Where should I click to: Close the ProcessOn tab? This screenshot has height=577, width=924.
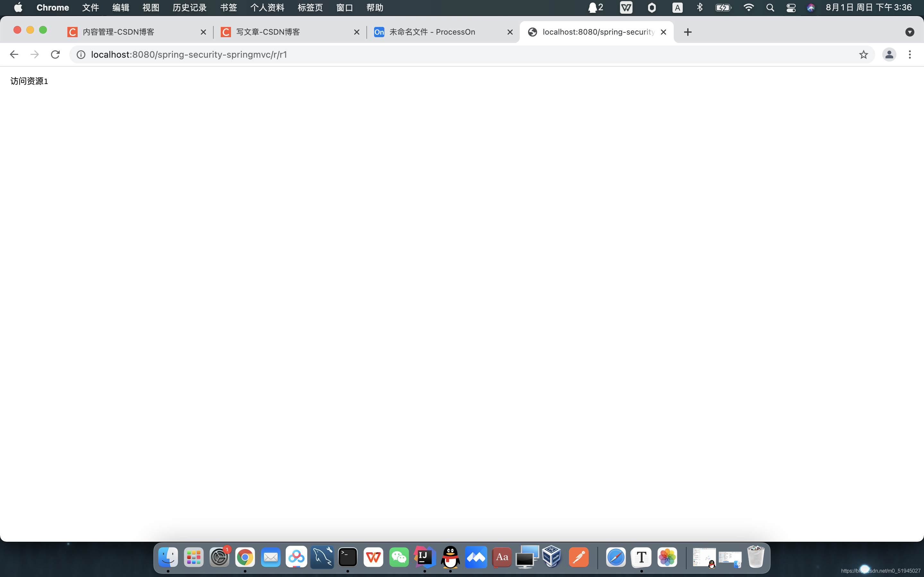pyautogui.click(x=510, y=32)
